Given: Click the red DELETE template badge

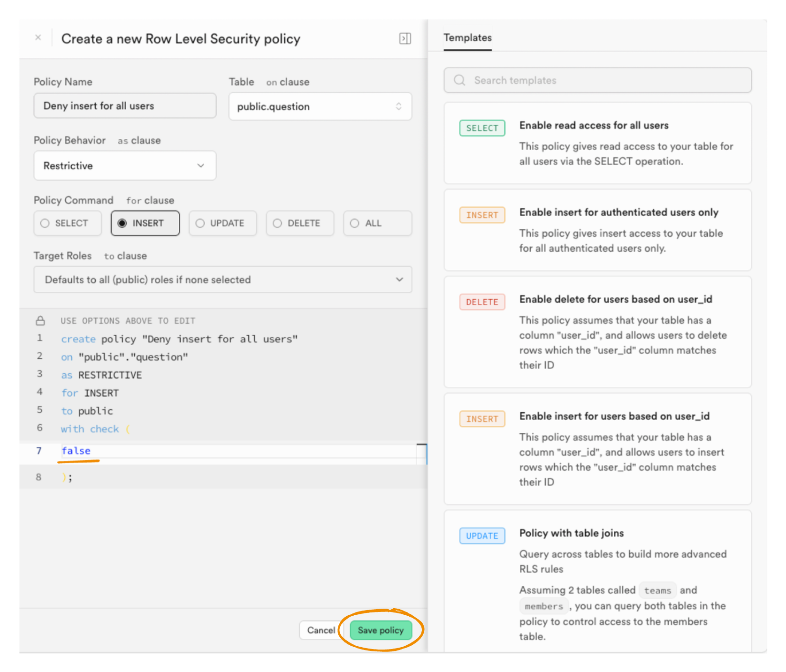Looking at the screenshot, I should (x=482, y=302).
